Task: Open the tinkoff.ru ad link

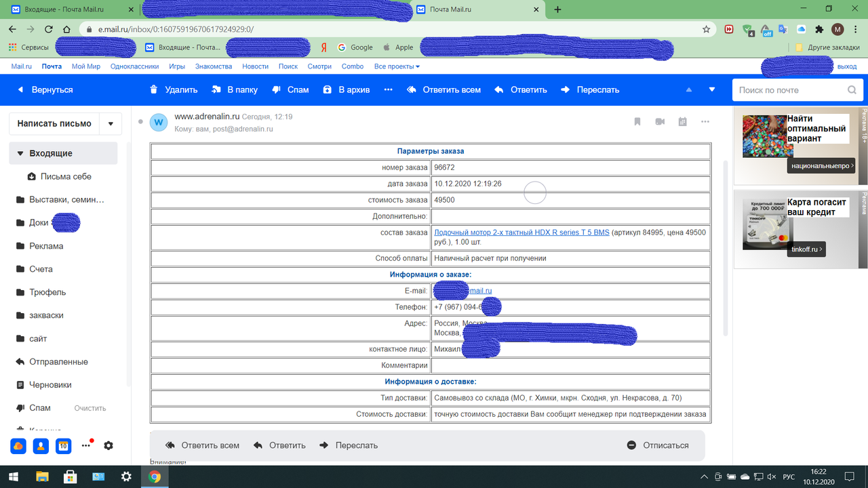Action: pos(806,249)
